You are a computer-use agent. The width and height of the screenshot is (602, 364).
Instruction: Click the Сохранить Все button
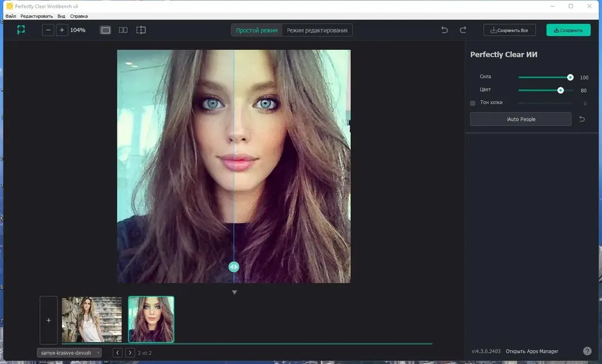(509, 30)
